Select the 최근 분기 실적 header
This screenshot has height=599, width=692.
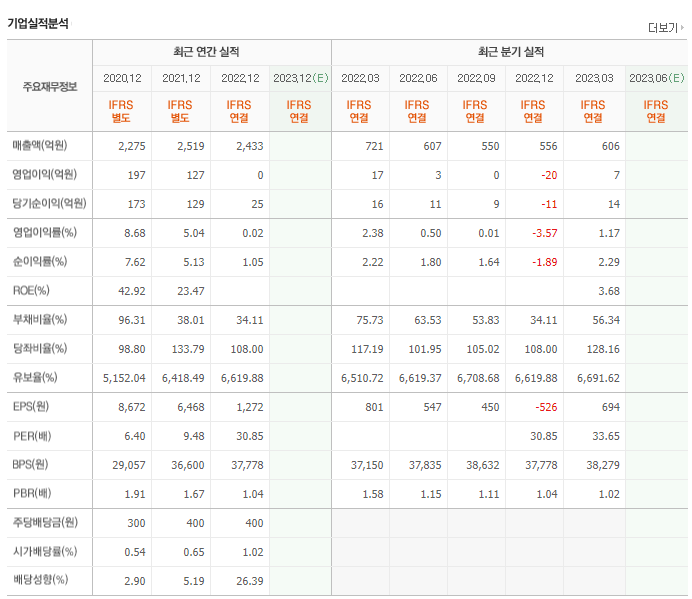(511, 52)
